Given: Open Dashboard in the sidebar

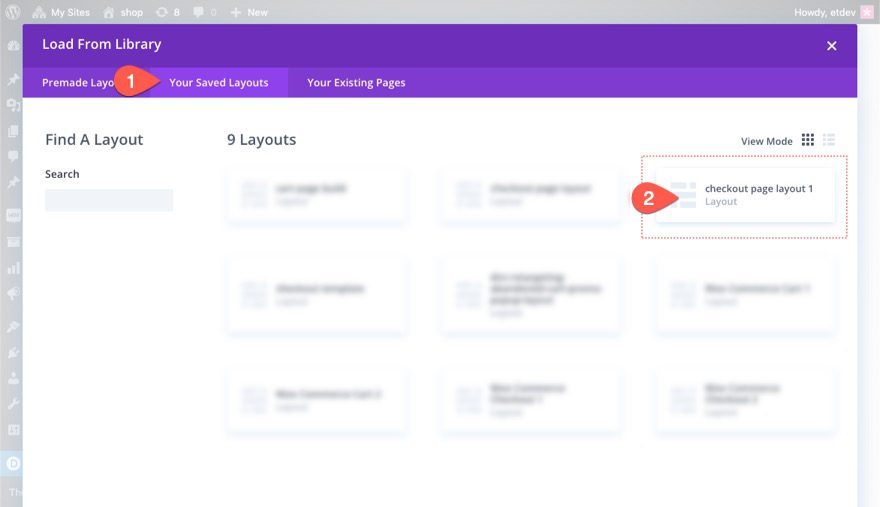Looking at the screenshot, I should [13, 46].
